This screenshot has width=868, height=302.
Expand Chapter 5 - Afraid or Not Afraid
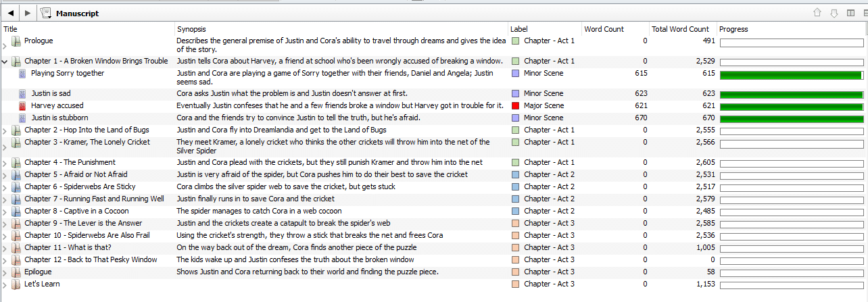click(x=5, y=175)
